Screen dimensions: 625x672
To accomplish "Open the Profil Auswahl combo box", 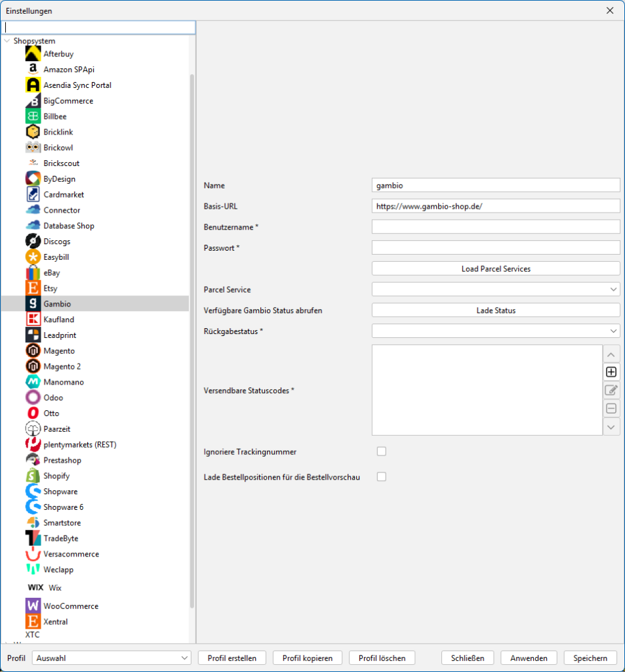I will click(111, 658).
